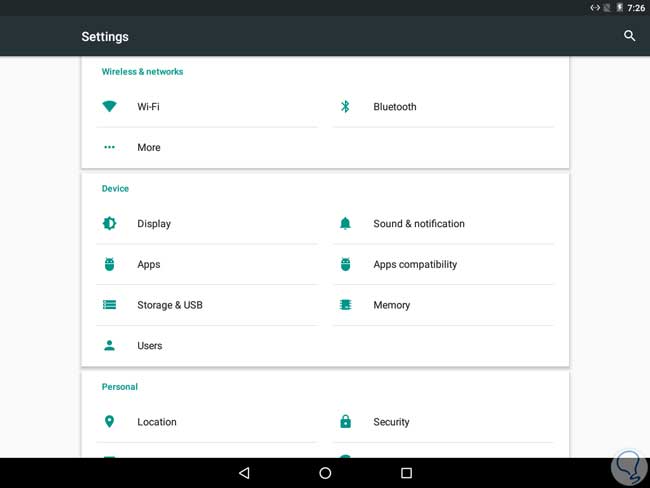The width and height of the screenshot is (650, 488).
Task: Click the Display brightness icon
Action: tap(109, 223)
